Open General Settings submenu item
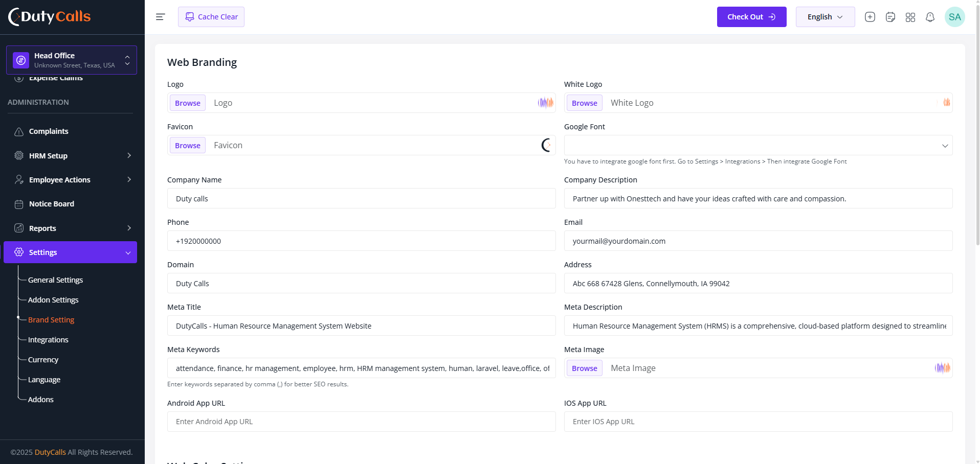980x464 pixels. click(x=55, y=280)
